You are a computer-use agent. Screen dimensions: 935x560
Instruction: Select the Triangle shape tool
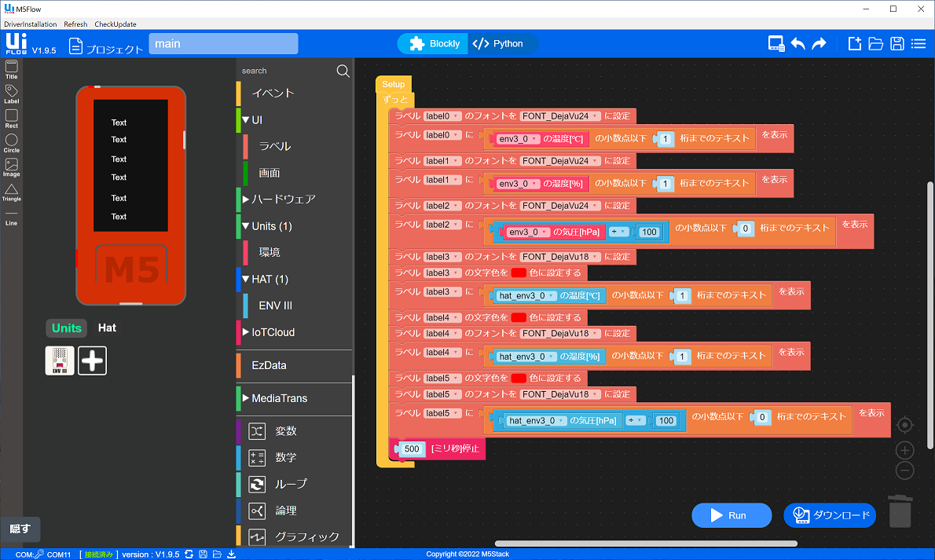(11, 192)
